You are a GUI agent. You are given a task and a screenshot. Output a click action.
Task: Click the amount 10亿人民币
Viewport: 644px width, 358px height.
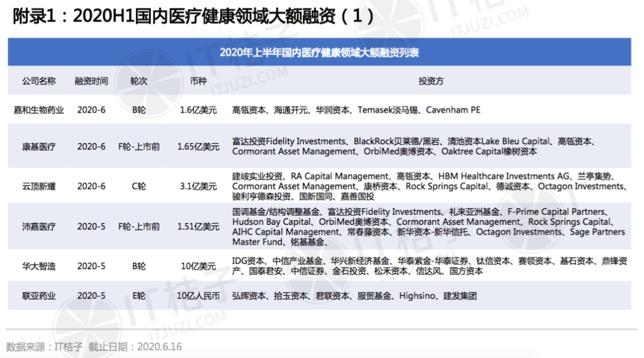coord(198,295)
